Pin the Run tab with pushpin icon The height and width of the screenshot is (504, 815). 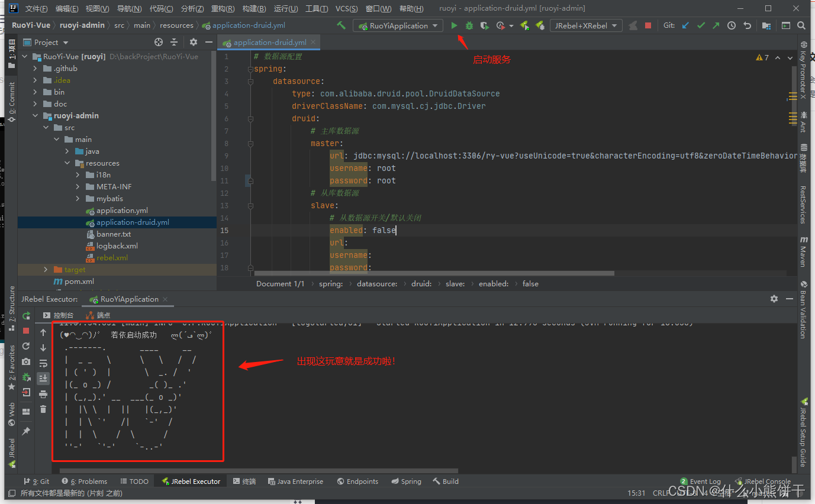[26, 432]
